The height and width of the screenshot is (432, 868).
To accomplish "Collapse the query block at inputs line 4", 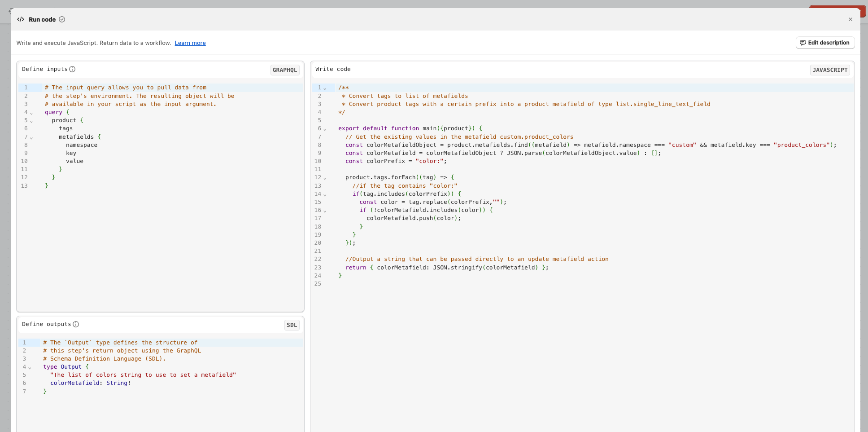I will coord(31,113).
